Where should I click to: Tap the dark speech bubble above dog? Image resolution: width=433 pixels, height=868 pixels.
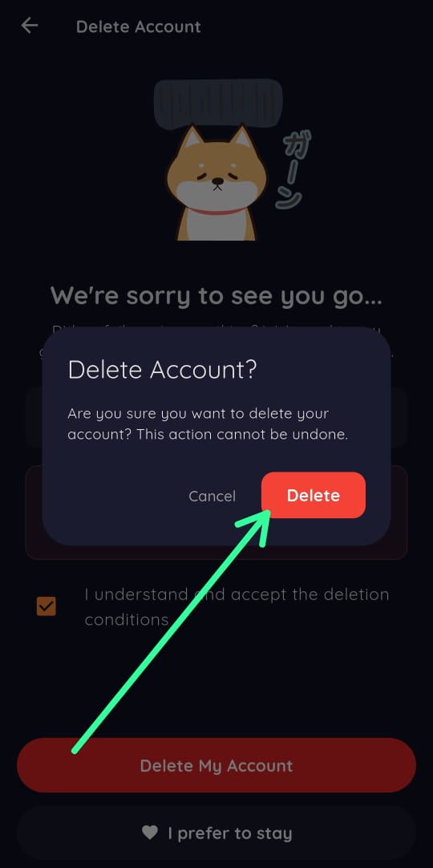point(218,103)
